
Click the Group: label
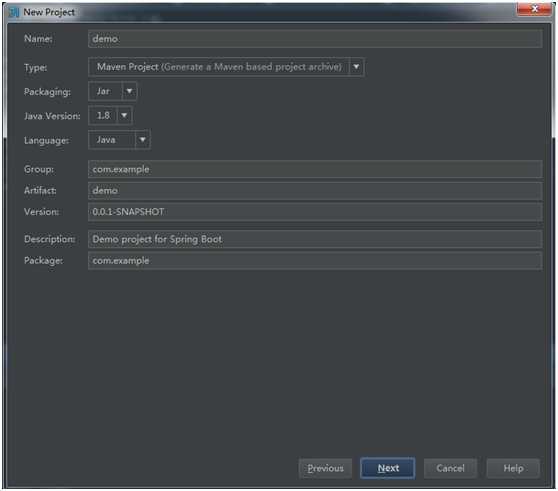(x=39, y=169)
